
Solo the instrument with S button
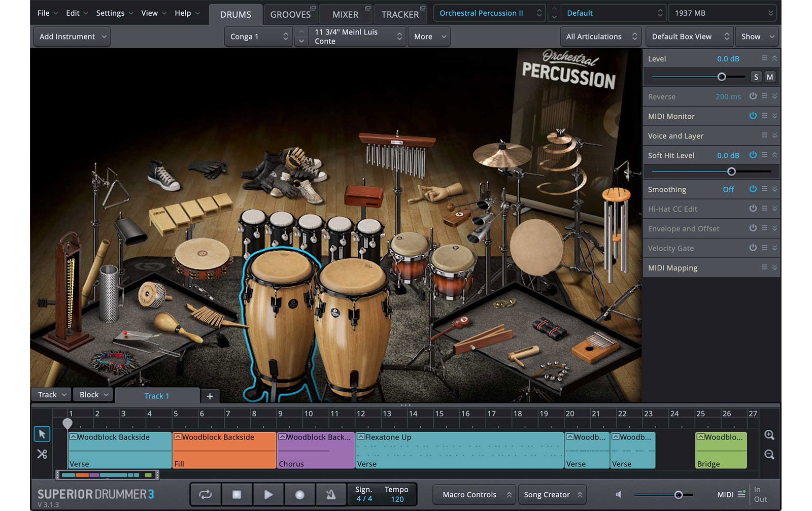(x=756, y=77)
